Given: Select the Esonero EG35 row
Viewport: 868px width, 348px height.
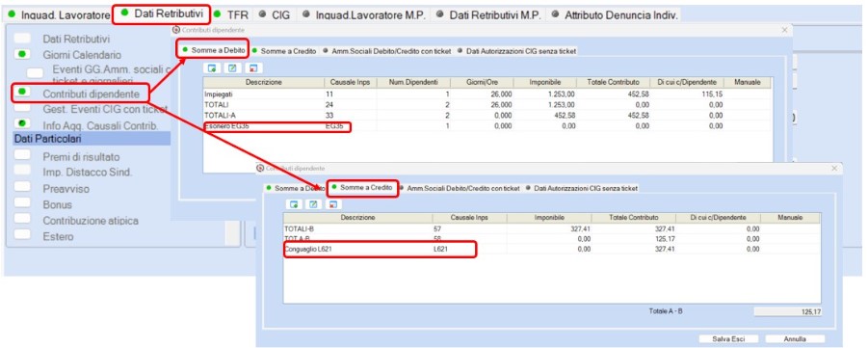Looking at the screenshot, I should point(487,126).
